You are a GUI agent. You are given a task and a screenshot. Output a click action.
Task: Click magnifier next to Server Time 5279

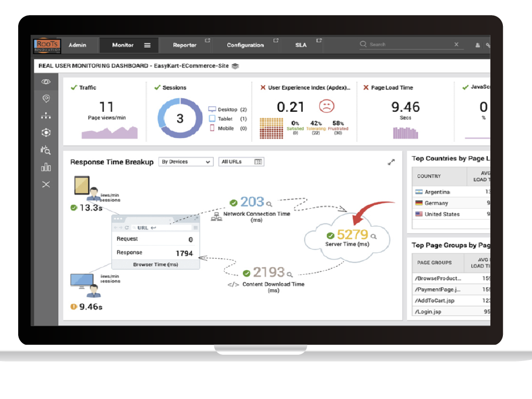373,236
